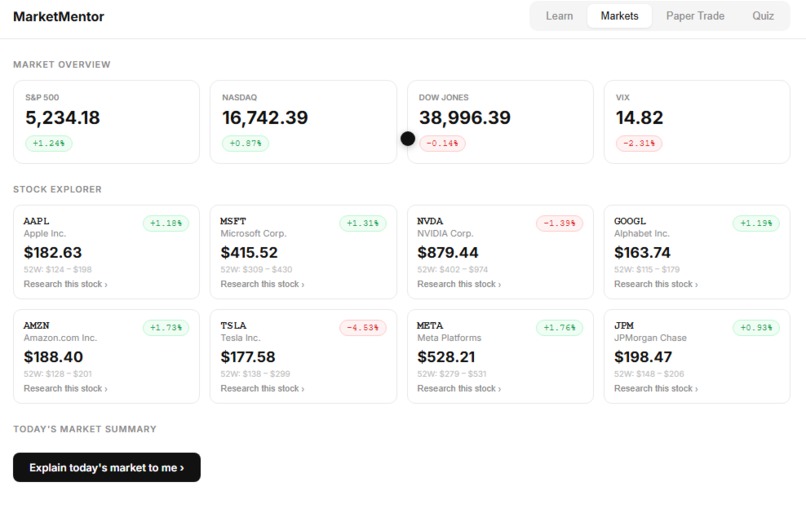
Task: Open Research this stock for JPM
Action: pyautogui.click(x=656, y=389)
